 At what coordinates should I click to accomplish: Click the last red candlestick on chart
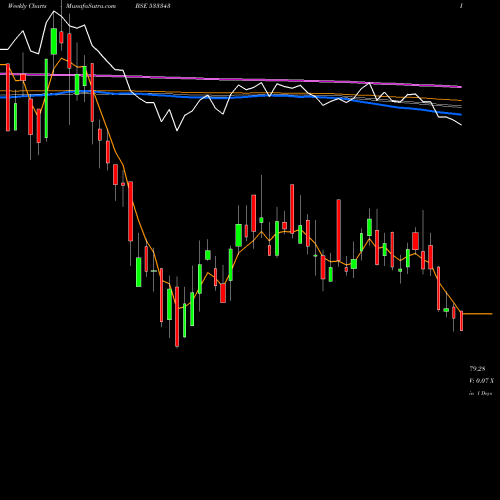click(x=462, y=321)
